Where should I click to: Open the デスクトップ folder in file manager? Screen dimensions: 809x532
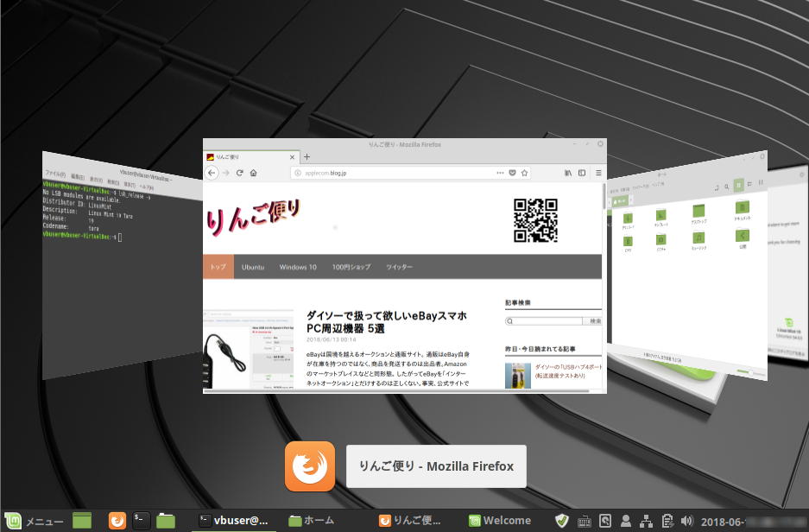pyautogui.click(x=698, y=213)
